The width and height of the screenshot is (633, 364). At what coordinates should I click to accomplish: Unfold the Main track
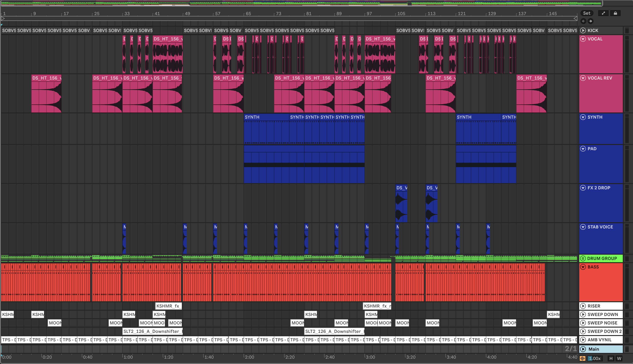(x=583, y=349)
